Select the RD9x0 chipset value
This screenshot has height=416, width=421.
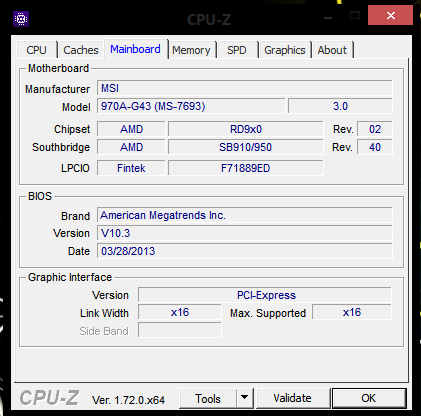pos(246,129)
